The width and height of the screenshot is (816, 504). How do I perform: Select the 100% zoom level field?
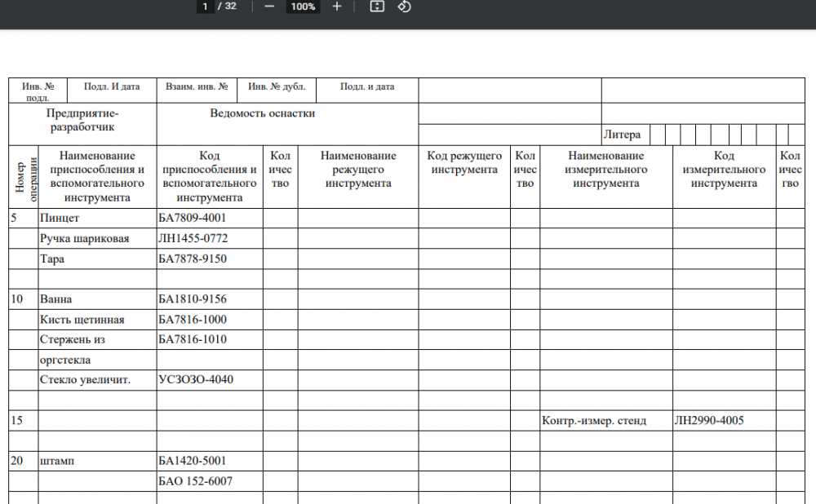point(303,7)
